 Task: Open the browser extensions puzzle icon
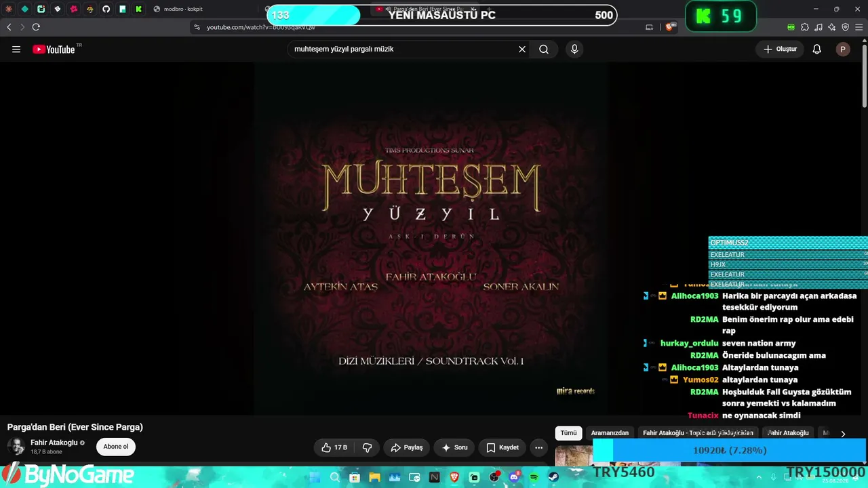(x=805, y=27)
